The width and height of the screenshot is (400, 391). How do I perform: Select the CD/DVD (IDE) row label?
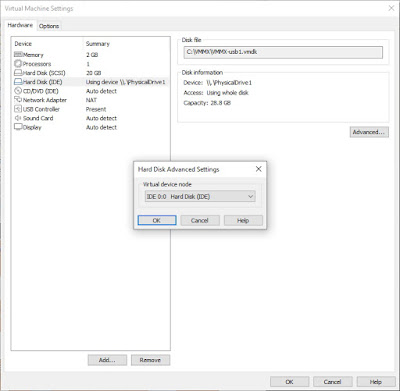pyautogui.click(x=40, y=91)
